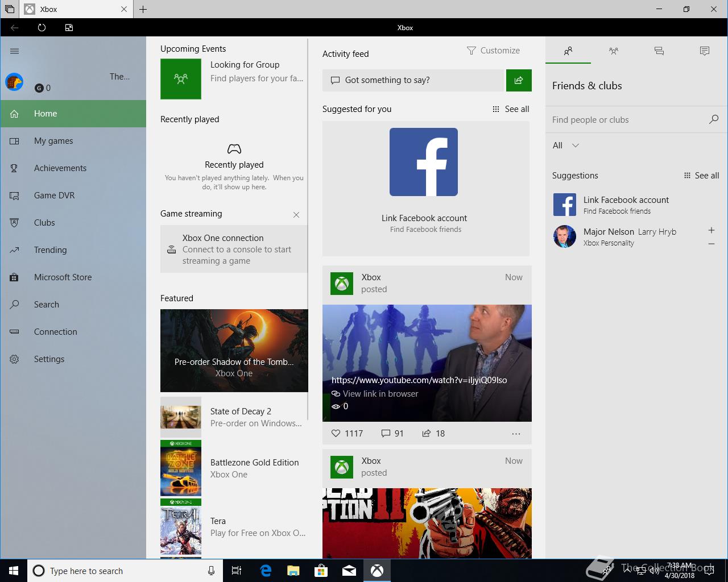This screenshot has height=582, width=728.
Task: Open more options on first post
Action: (516, 434)
